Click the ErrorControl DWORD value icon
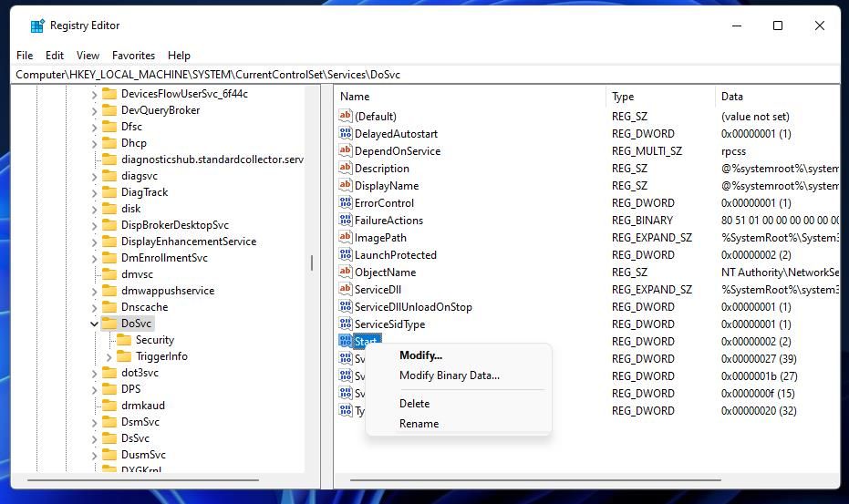This screenshot has height=504, width=849. [x=345, y=202]
